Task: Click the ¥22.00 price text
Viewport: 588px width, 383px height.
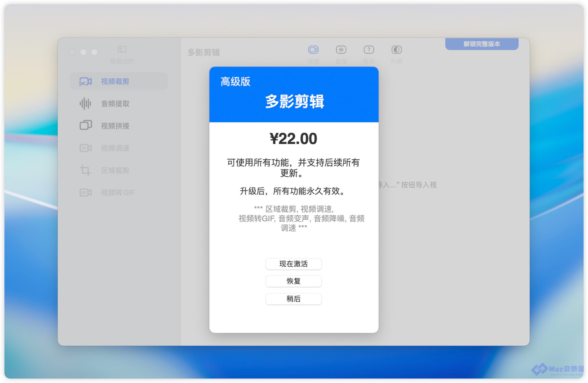Action: coord(293,138)
